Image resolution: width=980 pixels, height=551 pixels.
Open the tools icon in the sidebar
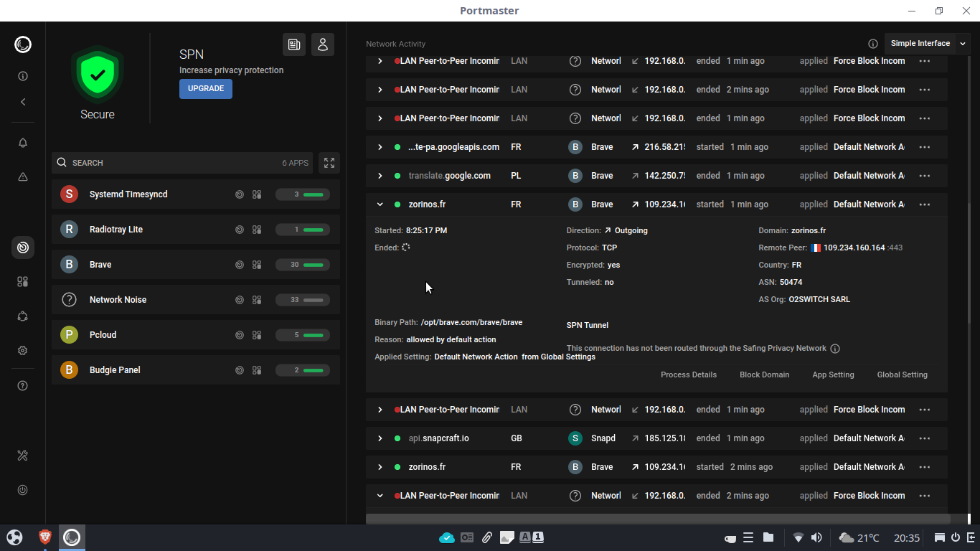[x=22, y=456]
